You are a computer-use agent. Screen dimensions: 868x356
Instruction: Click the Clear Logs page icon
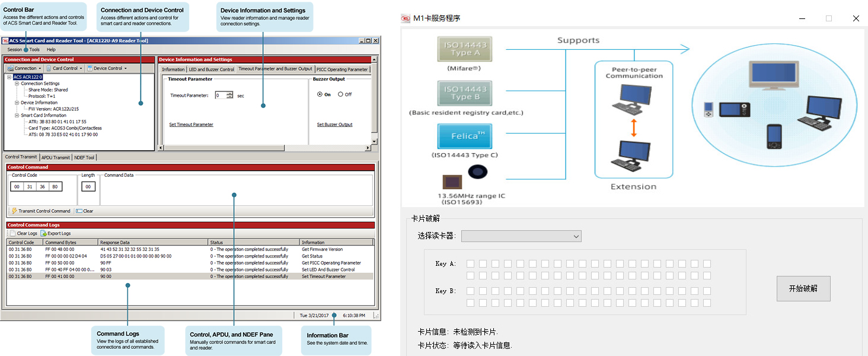(13, 234)
